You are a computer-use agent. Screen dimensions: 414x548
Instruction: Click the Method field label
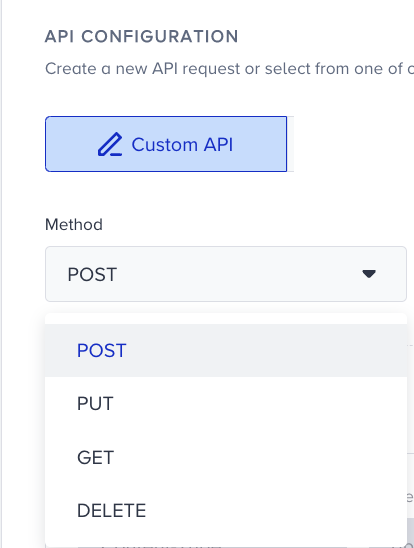[74, 224]
